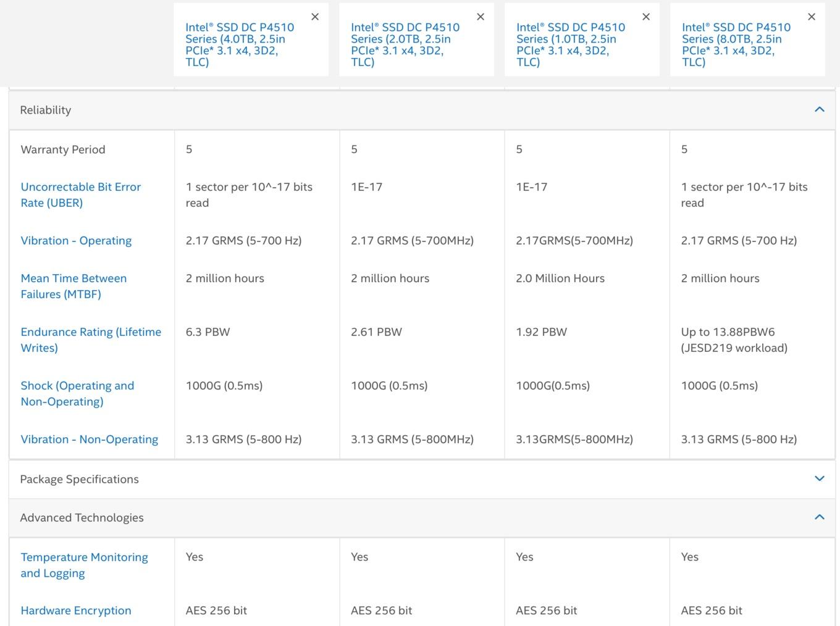Select the 6.3 PBW endurance value
The height and width of the screenshot is (626, 840).
[208, 332]
